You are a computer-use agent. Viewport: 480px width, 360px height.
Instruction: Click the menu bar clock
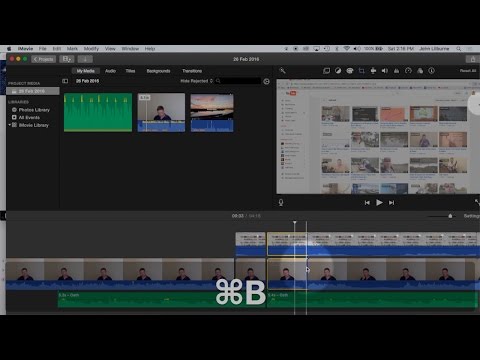tap(401, 49)
